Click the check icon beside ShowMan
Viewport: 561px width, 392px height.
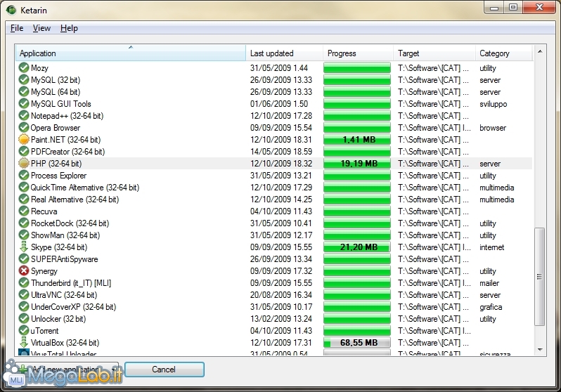coord(24,235)
